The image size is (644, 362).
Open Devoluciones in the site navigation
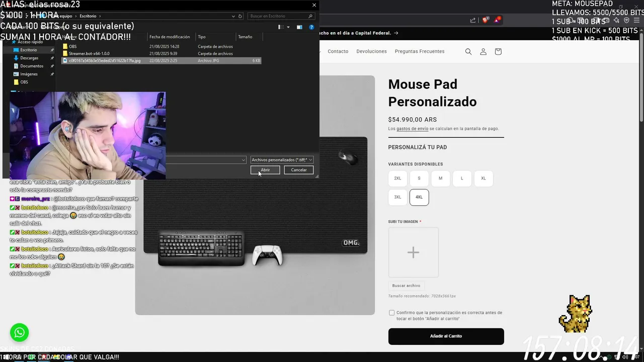(372, 51)
